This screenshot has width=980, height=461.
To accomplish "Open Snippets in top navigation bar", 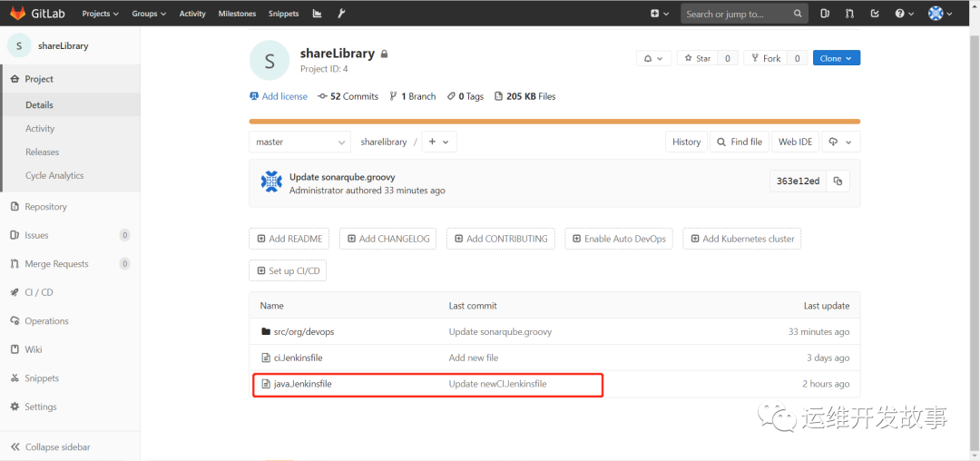I will (x=283, y=13).
